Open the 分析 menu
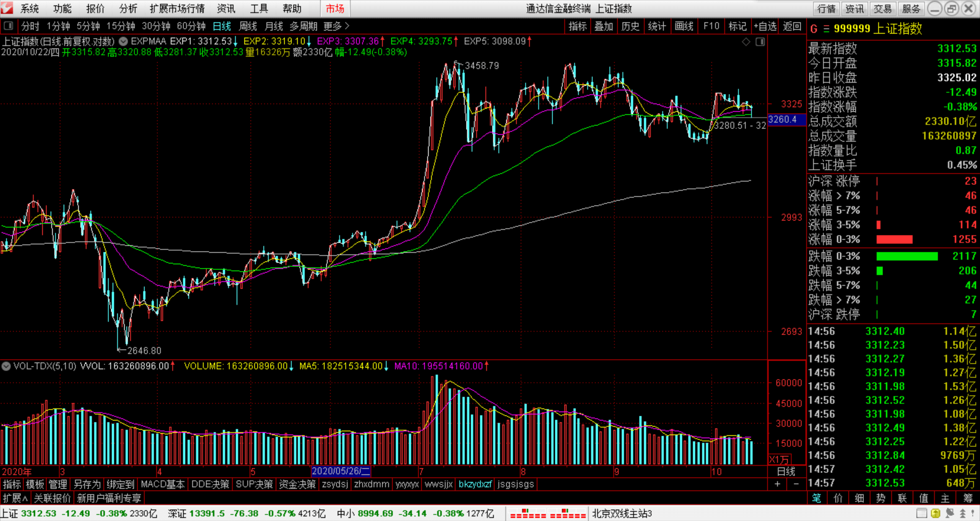The image size is (980, 521). click(128, 9)
